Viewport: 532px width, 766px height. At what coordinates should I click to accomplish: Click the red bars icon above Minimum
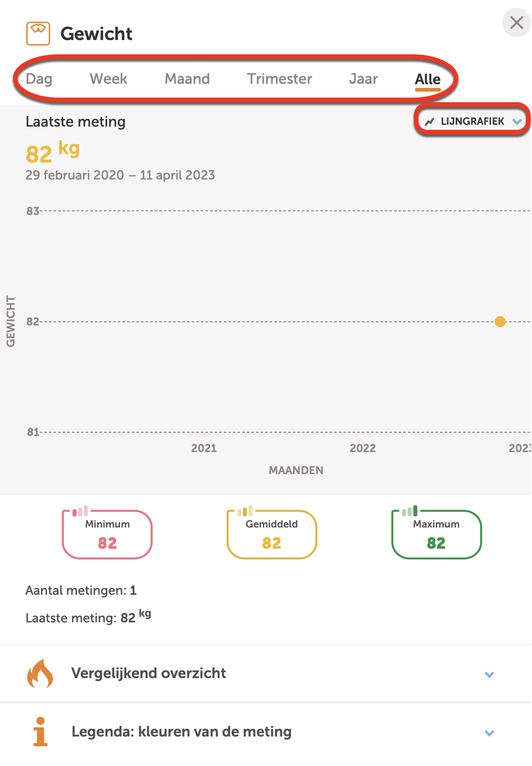point(80,511)
